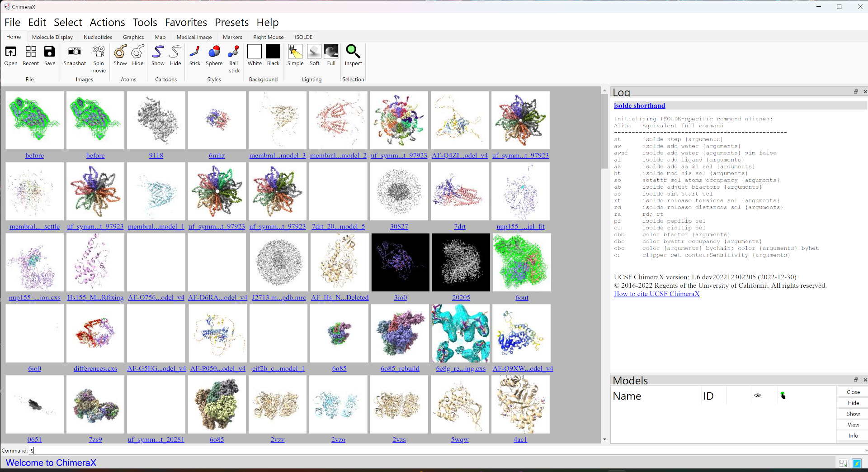
Task: Set background color to Black
Action: 273,52
